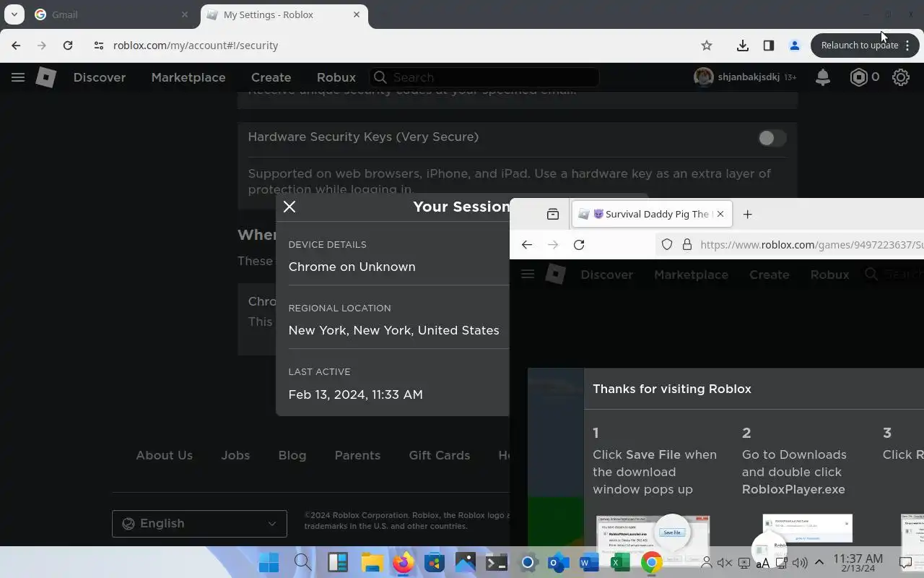Open the Outlook icon on taskbar

[x=558, y=562]
